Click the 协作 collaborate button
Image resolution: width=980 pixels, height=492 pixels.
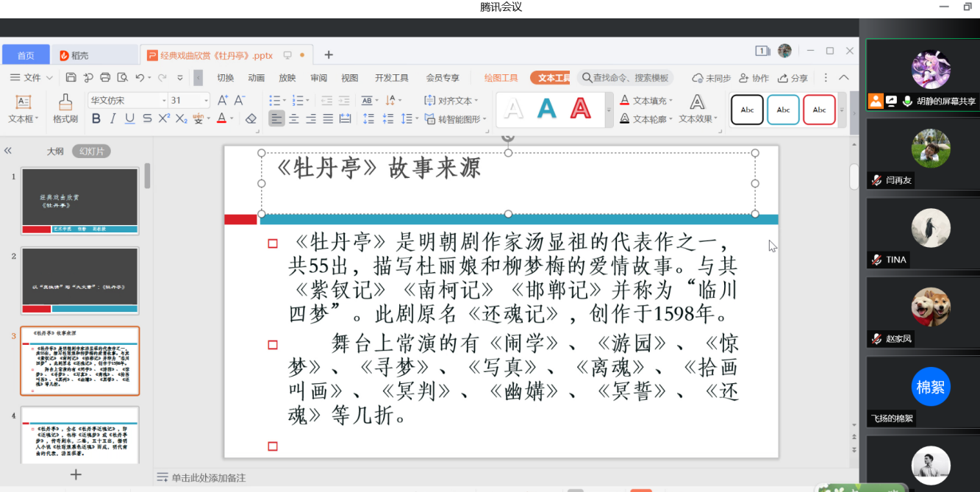754,78
